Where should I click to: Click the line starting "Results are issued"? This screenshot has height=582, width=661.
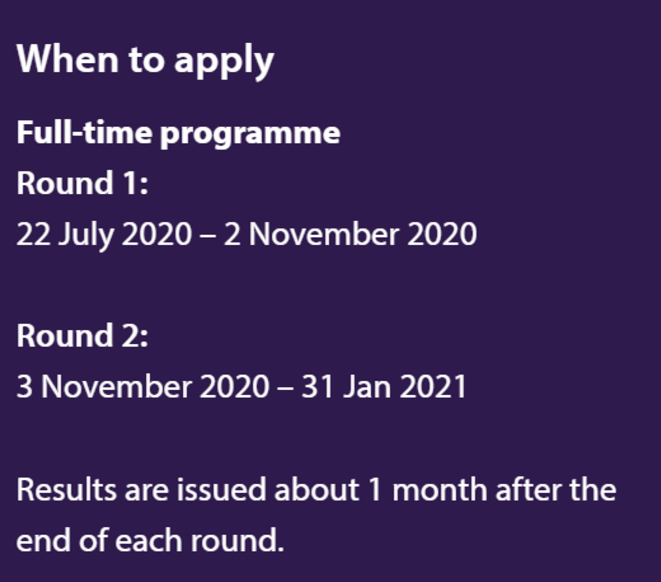316,490
